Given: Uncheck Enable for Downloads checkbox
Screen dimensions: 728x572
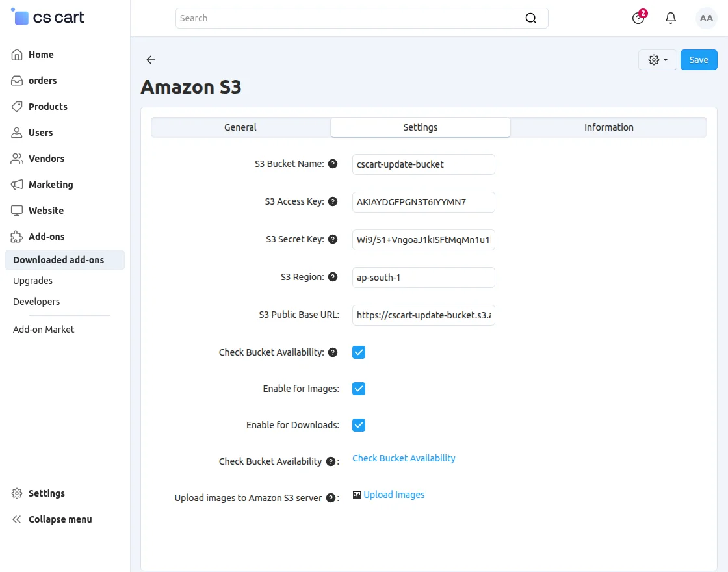Looking at the screenshot, I should pyautogui.click(x=358, y=425).
